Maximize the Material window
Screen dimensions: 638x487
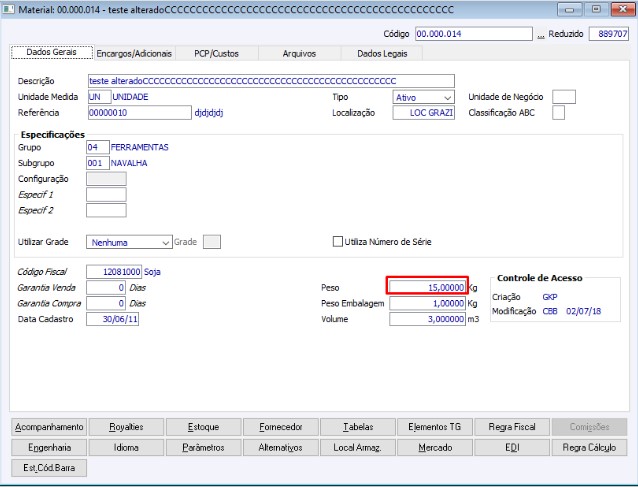pos(596,9)
